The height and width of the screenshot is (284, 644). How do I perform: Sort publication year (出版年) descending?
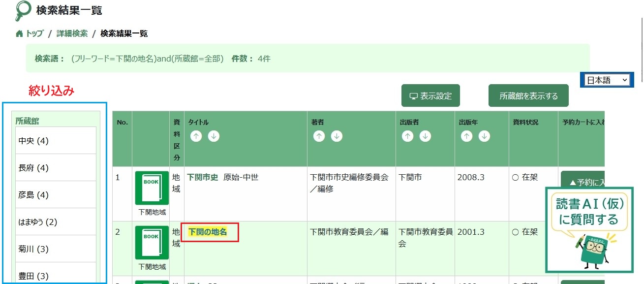(x=484, y=136)
